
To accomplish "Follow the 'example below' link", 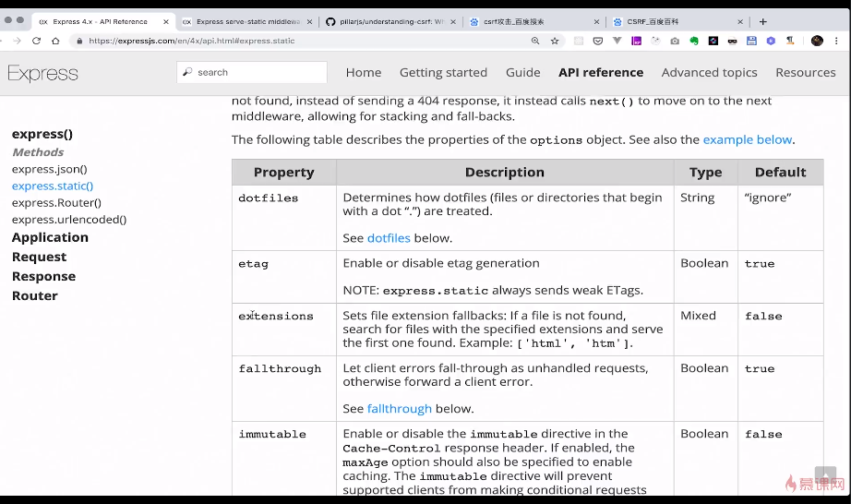I will tap(748, 140).
